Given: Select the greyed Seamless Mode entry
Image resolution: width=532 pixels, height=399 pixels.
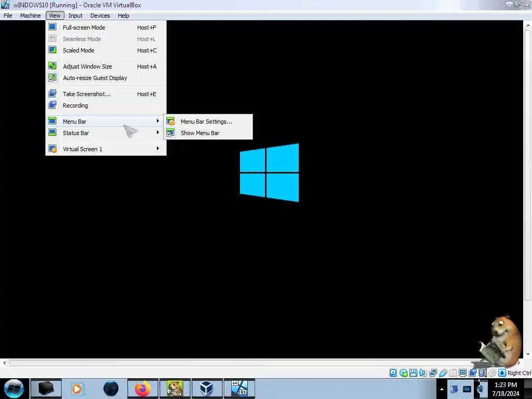Looking at the screenshot, I should (106, 39).
